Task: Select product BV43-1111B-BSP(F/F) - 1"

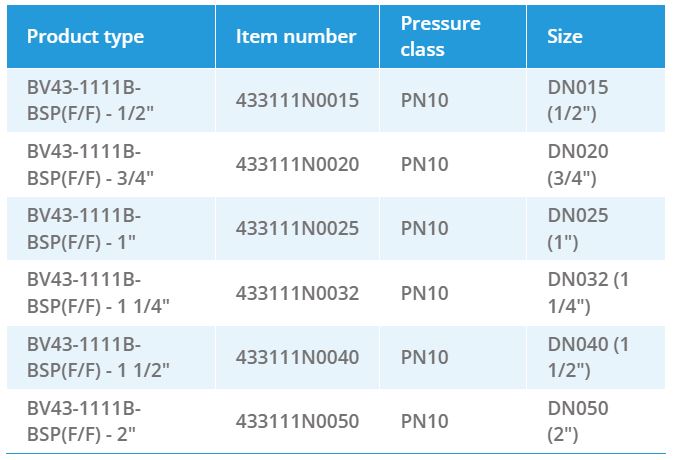Action: [x=84, y=228]
